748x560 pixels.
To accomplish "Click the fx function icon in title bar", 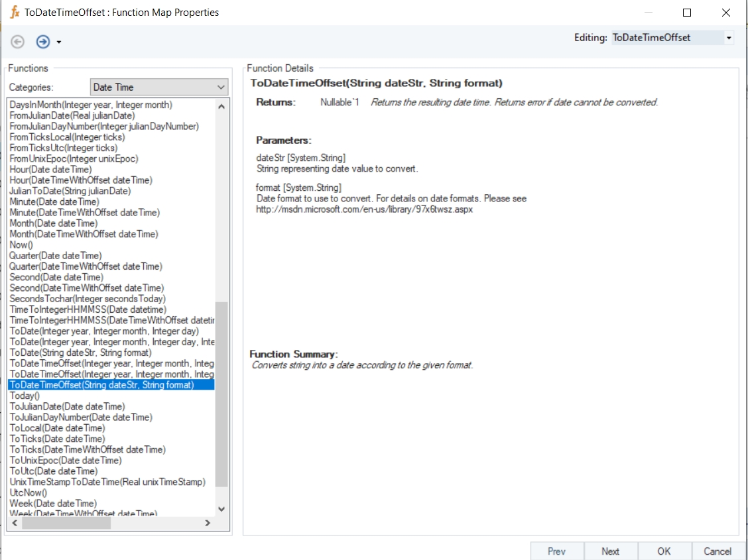I will click(x=14, y=13).
